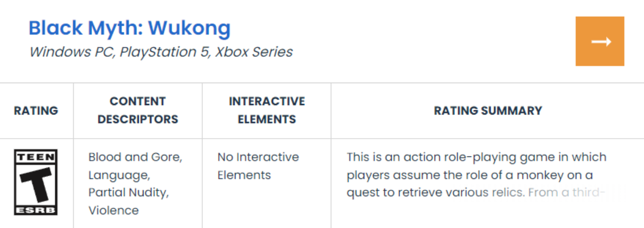Viewport: 644px width, 228px height.
Task: Click the faded 'From a third-' summary text
Action: tap(567, 192)
